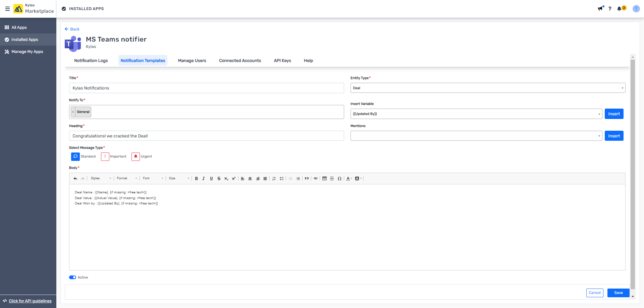
Task: Decrease indent in the body
Action: pyautogui.click(x=290, y=179)
